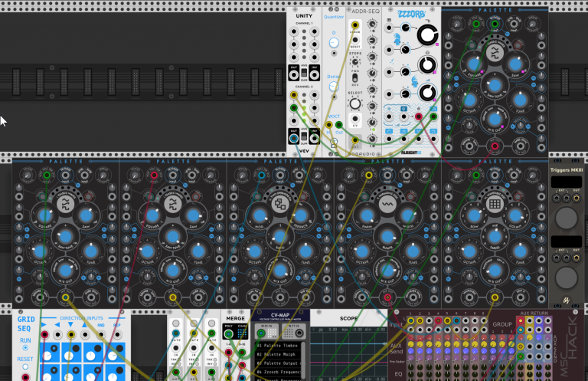
Task: Click the ADDR-SEQ SELECT knob
Action: coord(354,103)
